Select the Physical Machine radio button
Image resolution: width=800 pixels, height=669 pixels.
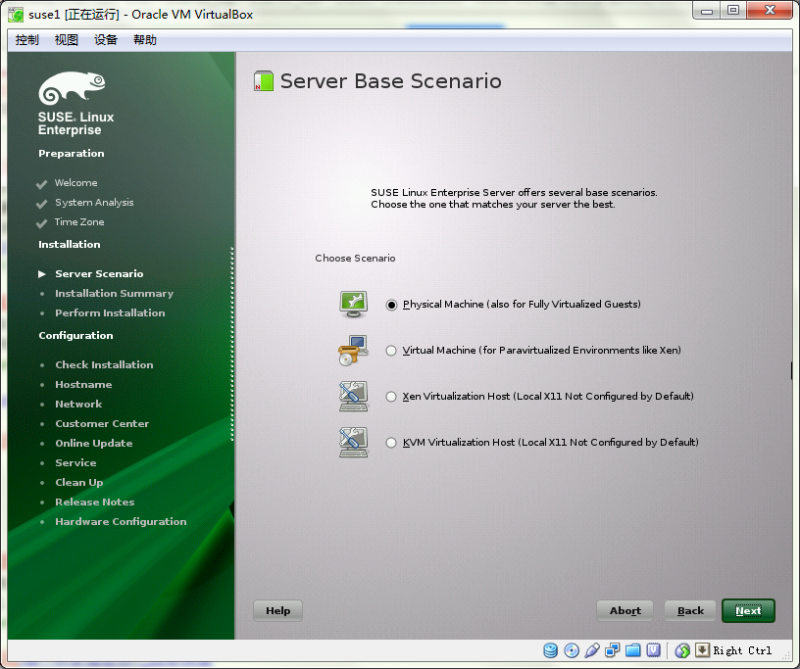391,304
